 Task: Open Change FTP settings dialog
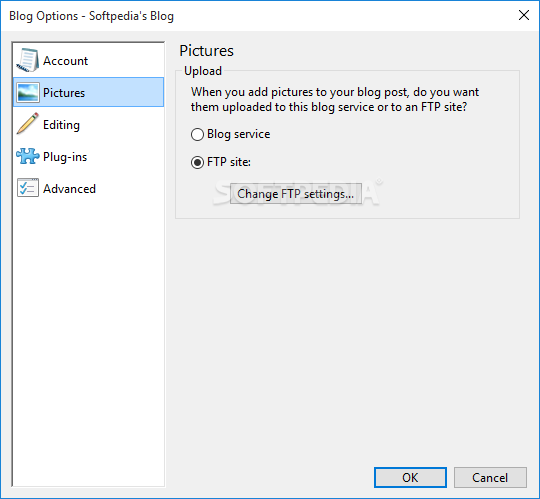296,194
